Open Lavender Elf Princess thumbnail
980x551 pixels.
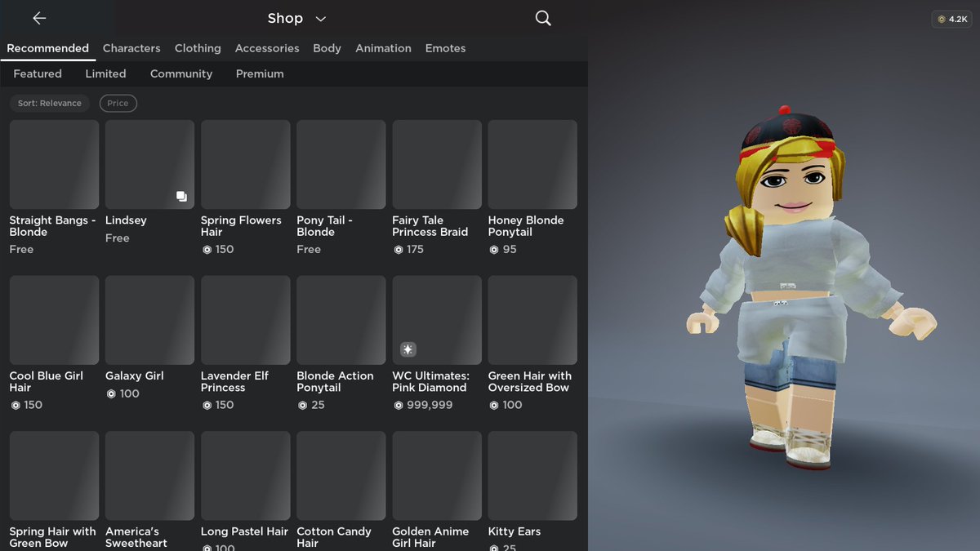coord(245,320)
